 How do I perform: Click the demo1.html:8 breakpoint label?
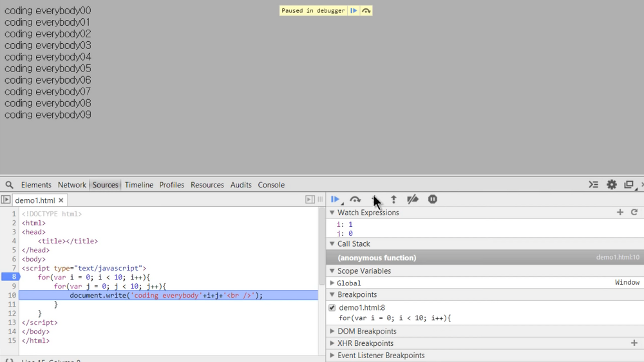(x=362, y=307)
